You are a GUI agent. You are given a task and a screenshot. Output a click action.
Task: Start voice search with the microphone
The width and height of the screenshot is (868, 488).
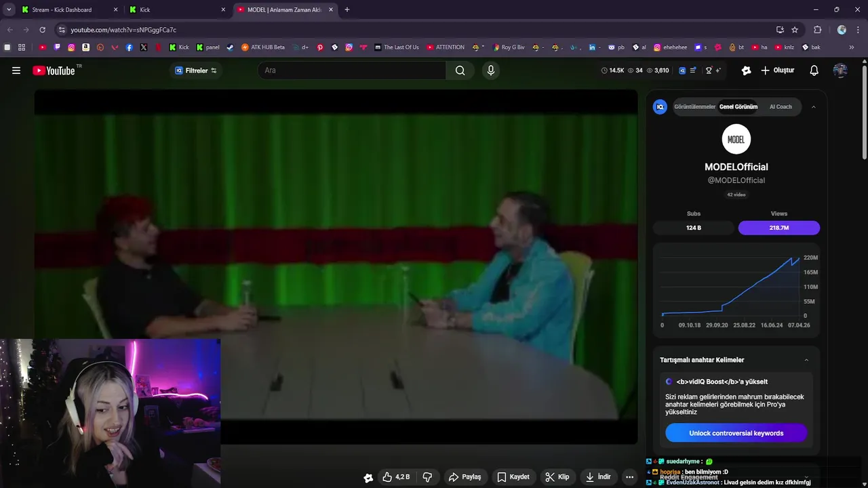(x=491, y=70)
